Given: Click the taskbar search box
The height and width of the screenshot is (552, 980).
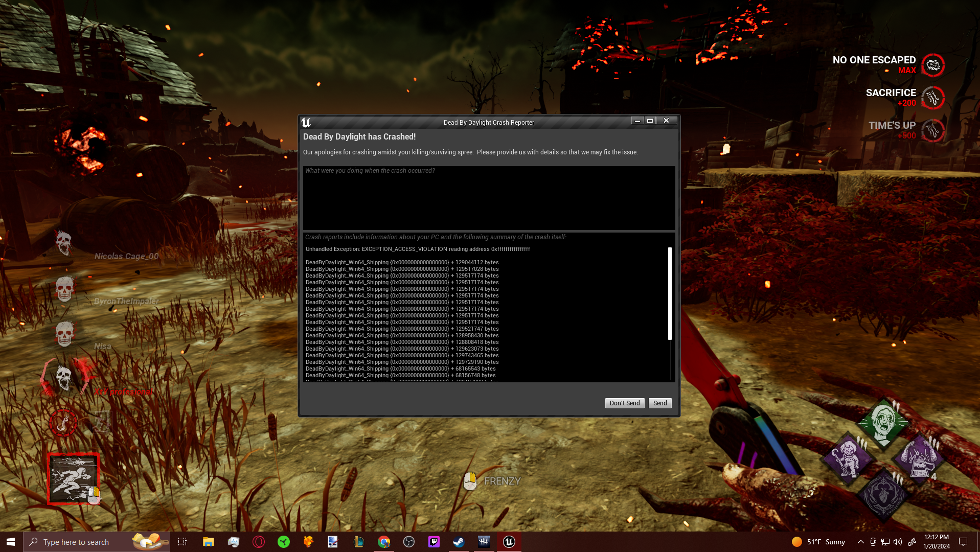Looking at the screenshot, I should pos(97,542).
